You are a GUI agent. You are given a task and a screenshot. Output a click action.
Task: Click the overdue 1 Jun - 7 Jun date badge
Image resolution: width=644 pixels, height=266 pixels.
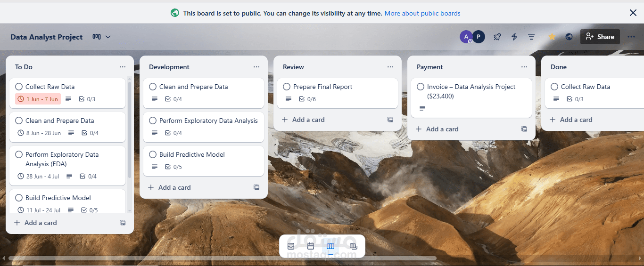[x=38, y=99]
